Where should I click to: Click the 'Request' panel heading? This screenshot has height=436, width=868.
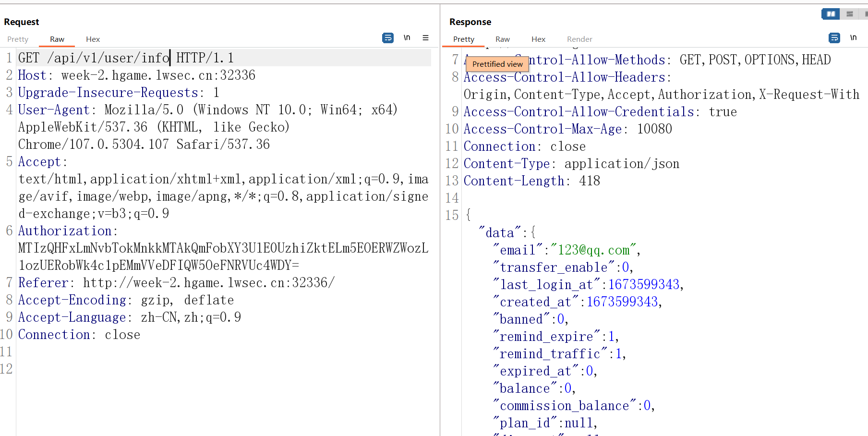22,22
